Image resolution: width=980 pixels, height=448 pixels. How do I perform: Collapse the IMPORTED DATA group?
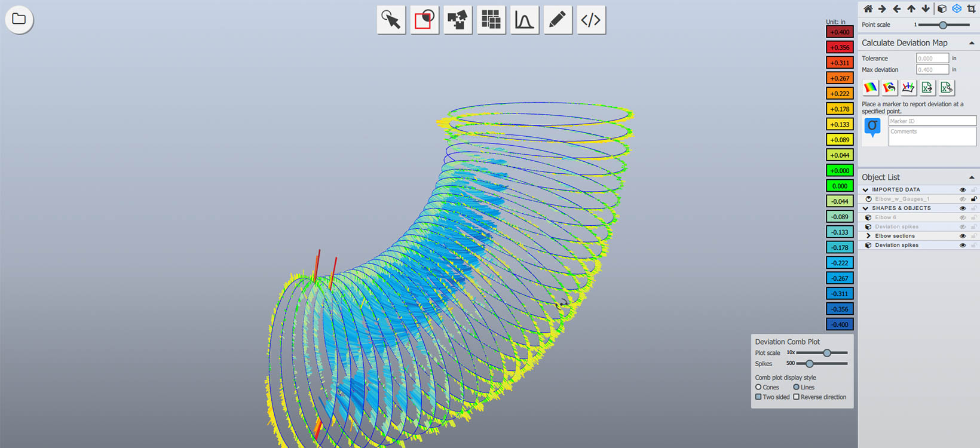click(865, 190)
